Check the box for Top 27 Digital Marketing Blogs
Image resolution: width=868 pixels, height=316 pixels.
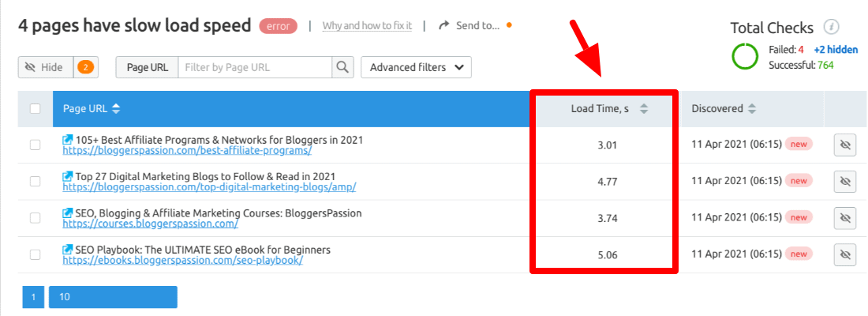pyautogui.click(x=35, y=181)
